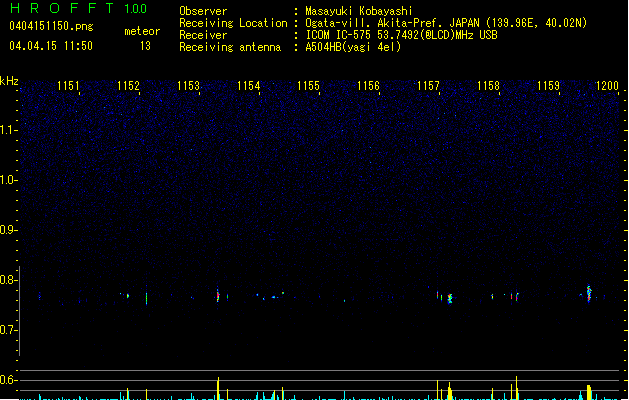Click the Observer label
This screenshot has height=400, width=629.
[203, 11]
